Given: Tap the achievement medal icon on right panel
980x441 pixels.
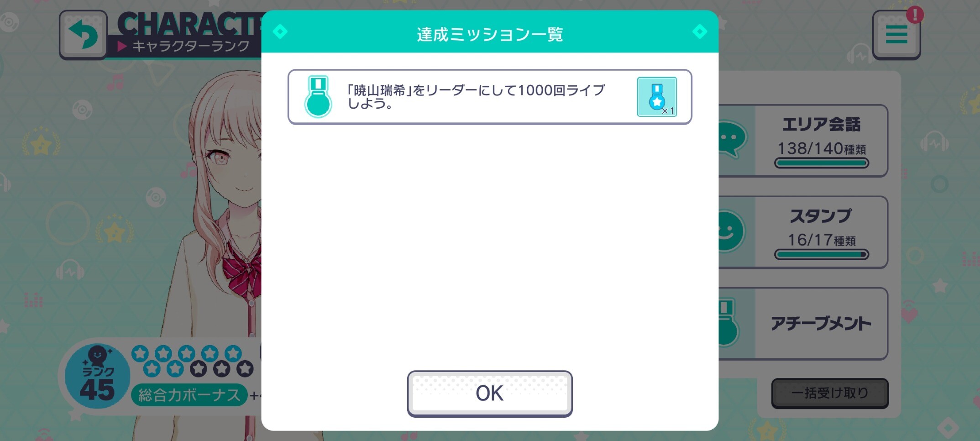Looking at the screenshot, I should click(x=728, y=323).
